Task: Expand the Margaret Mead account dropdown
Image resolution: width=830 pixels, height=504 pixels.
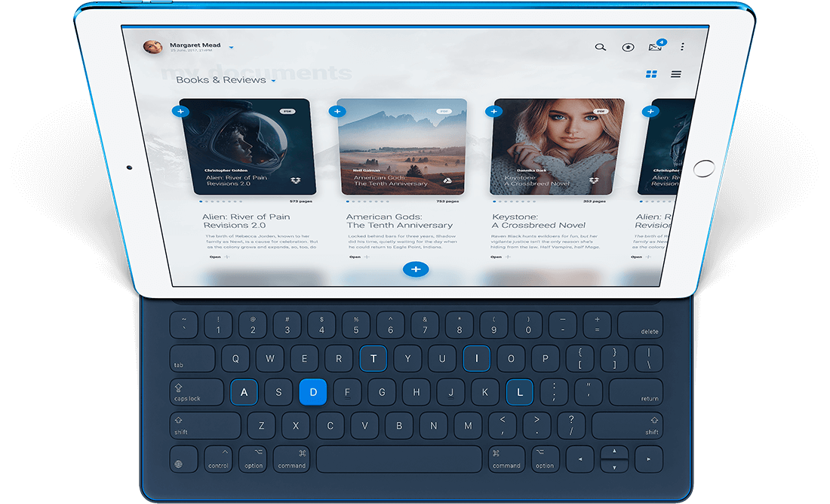Action: [231, 48]
